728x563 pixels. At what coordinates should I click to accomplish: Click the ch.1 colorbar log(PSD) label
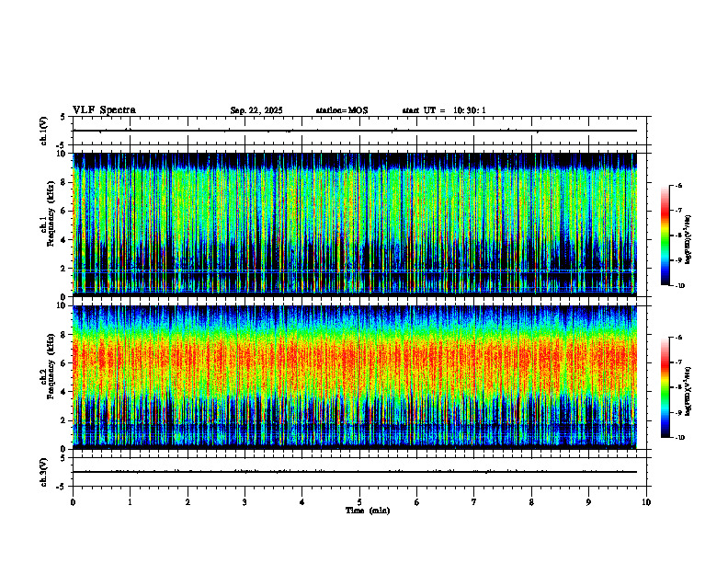(x=688, y=239)
